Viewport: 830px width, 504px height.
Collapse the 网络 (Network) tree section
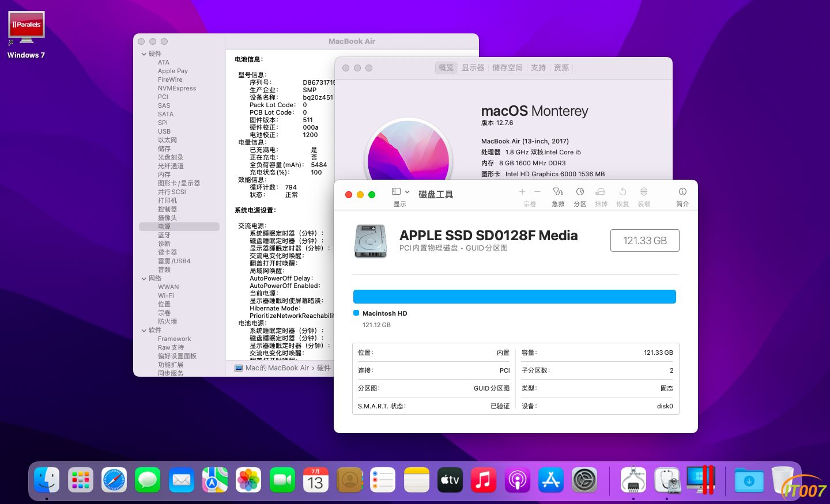click(144, 279)
